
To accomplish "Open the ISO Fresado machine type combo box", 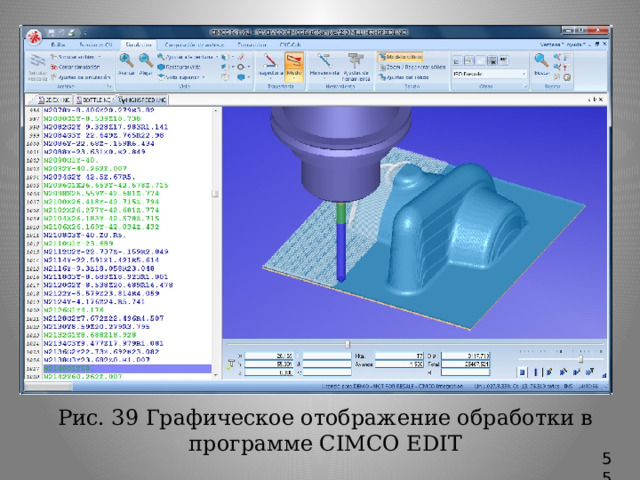I will pos(489,74).
